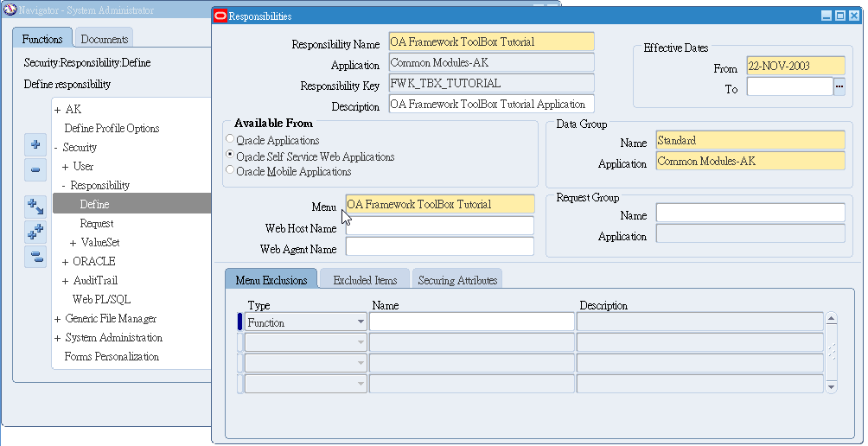This screenshot has width=868, height=446.
Task: Select Web PL/SQL in the tree
Action: [101, 299]
